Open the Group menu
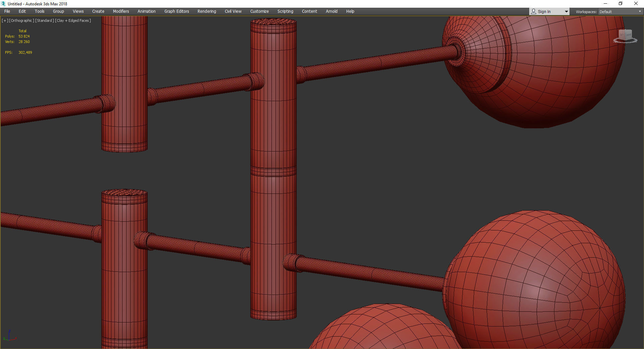This screenshot has width=644, height=349. [x=58, y=11]
